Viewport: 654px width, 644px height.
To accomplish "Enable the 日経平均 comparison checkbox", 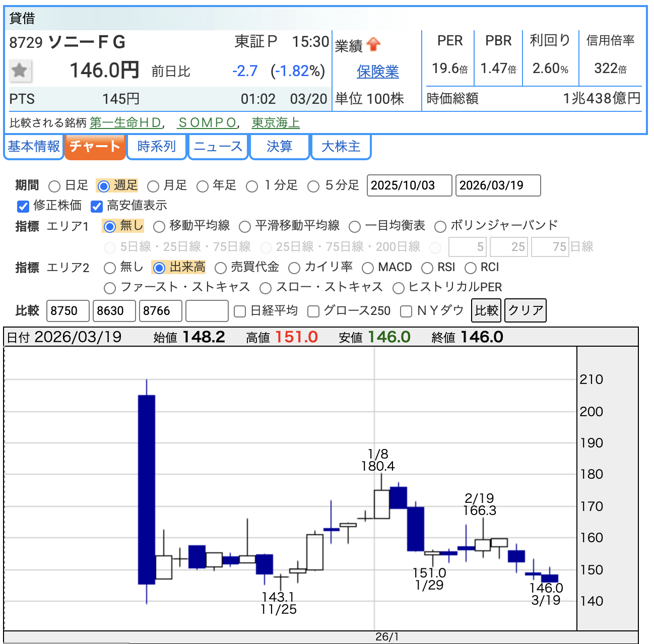I will coord(240,311).
